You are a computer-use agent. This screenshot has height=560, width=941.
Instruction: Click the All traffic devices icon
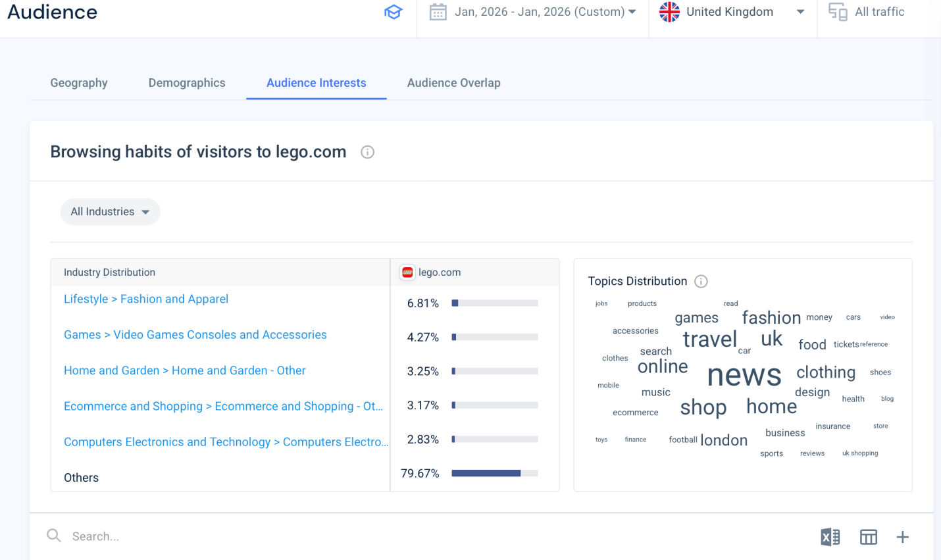[x=838, y=12]
